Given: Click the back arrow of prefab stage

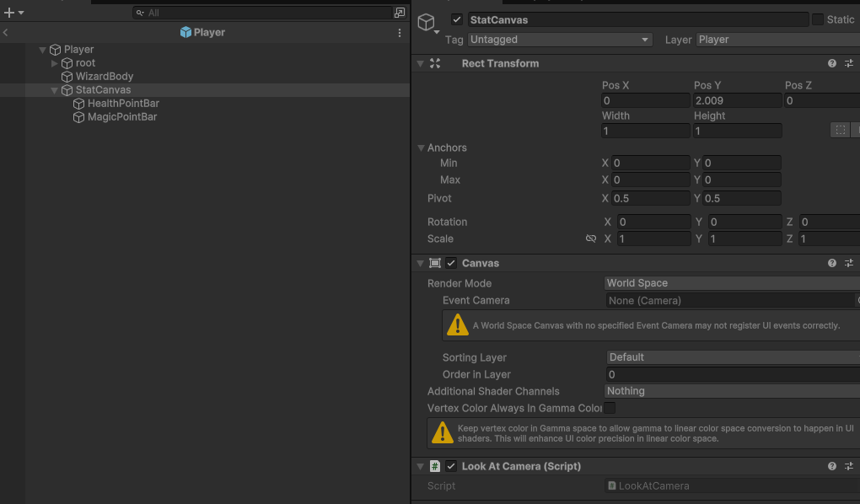Looking at the screenshot, I should (x=6, y=32).
